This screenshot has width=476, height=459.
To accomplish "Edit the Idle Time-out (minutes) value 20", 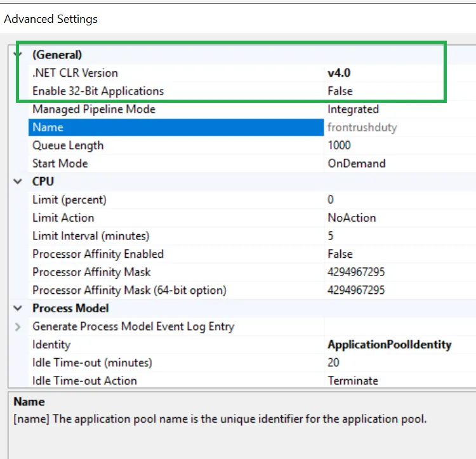I will (333, 363).
